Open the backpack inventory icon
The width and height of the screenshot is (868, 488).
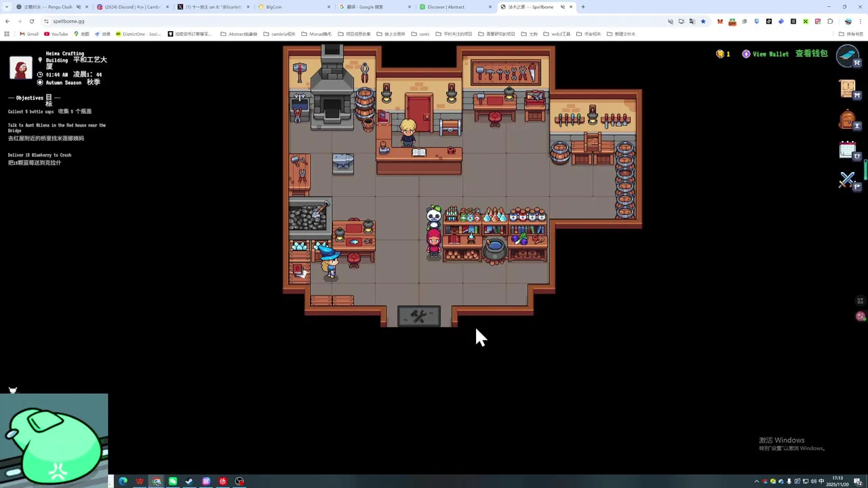848,120
